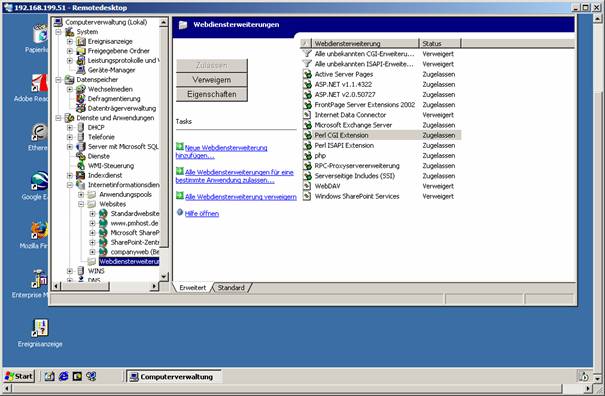Expand the DHCP tree node
This screenshot has width=605, height=396.
pyautogui.click(x=70, y=127)
